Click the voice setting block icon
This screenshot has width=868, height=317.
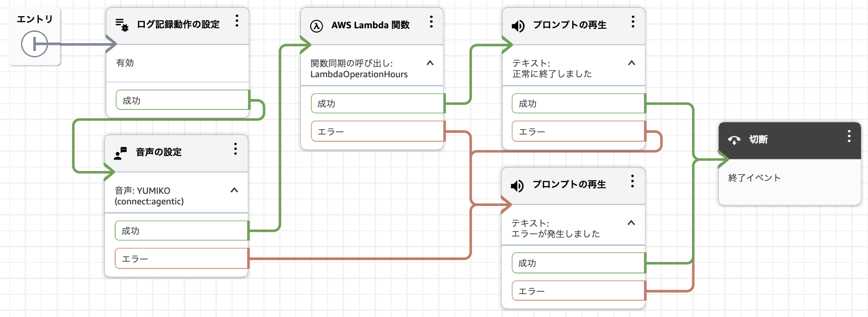pyautogui.click(x=120, y=153)
